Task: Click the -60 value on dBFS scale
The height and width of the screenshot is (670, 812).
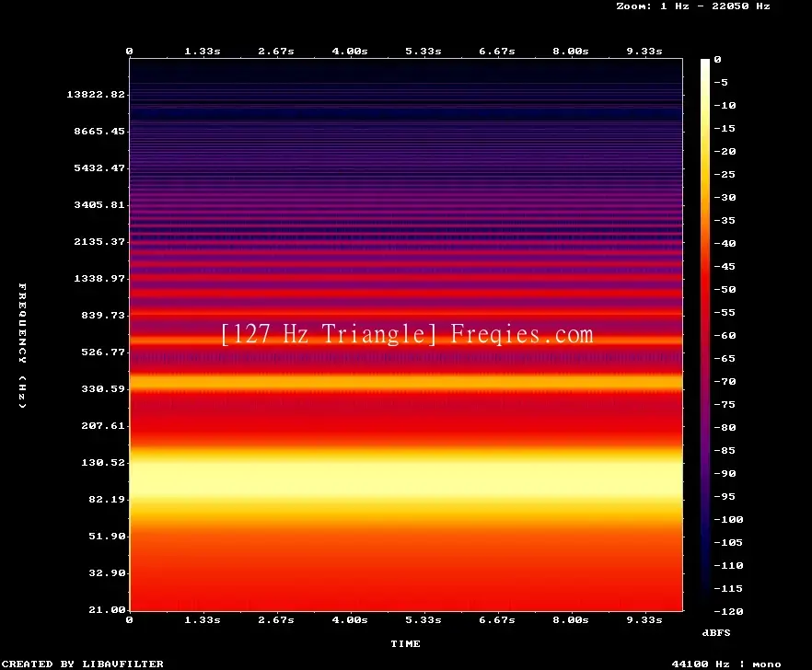Action: coord(725,335)
